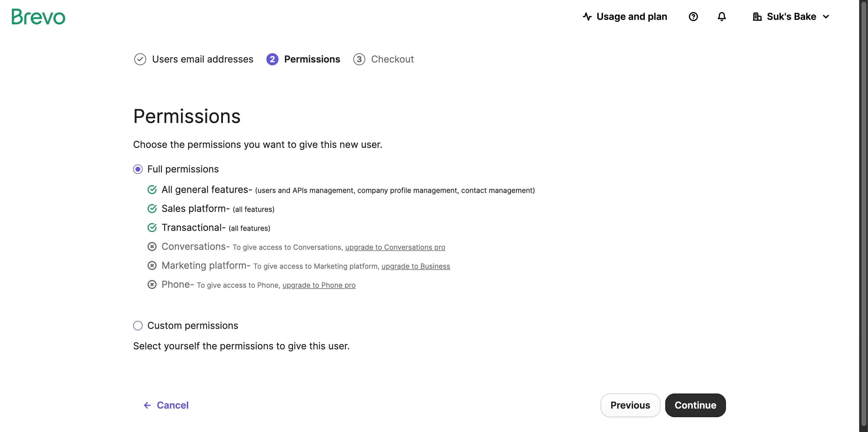Select the Full permissions radio button
Image resolution: width=868 pixels, height=432 pixels.
tap(138, 169)
